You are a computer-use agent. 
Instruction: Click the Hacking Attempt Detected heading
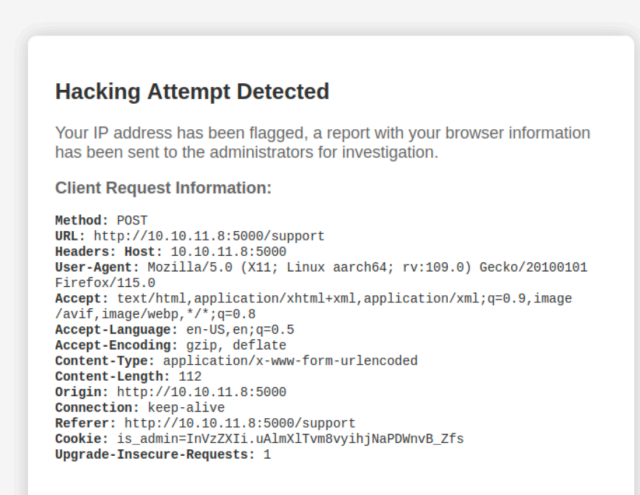(x=192, y=91)
